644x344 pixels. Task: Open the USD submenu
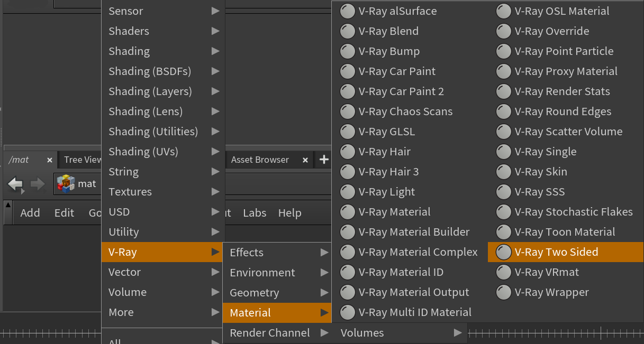tap(163, 212)
